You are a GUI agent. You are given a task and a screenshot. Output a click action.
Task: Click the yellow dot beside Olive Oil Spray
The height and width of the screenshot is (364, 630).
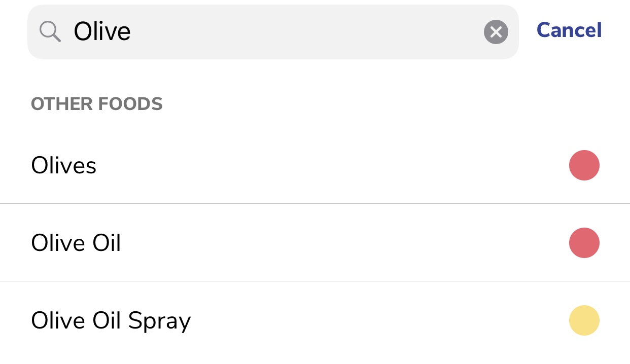[x=584, y=320]
